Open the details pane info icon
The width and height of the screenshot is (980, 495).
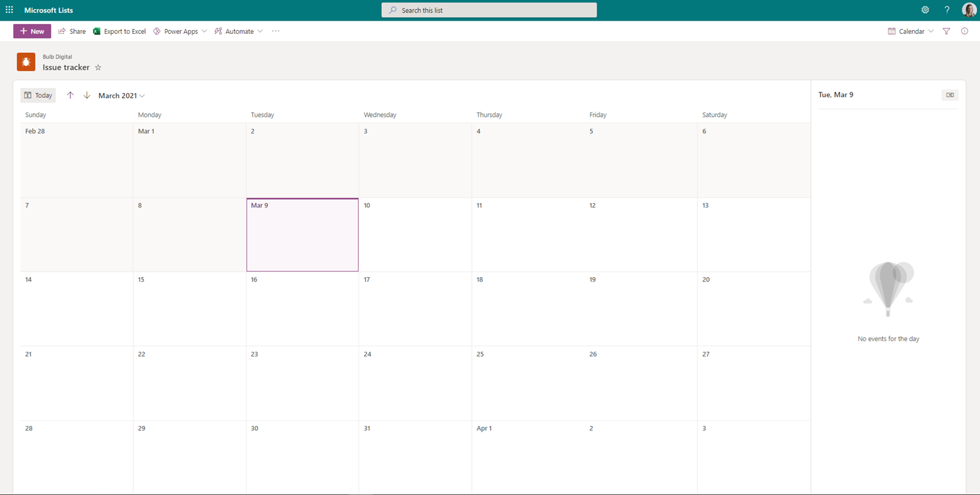pos(965,31)
